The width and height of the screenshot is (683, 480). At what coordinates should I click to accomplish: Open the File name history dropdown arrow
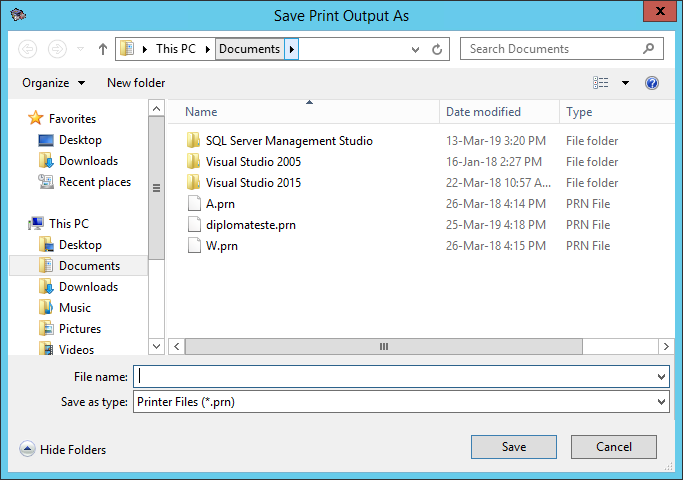[661, 377]
